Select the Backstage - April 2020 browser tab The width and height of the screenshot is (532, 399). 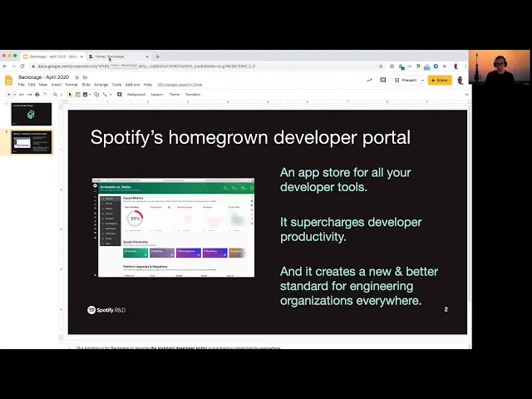(x=52, y=57)
